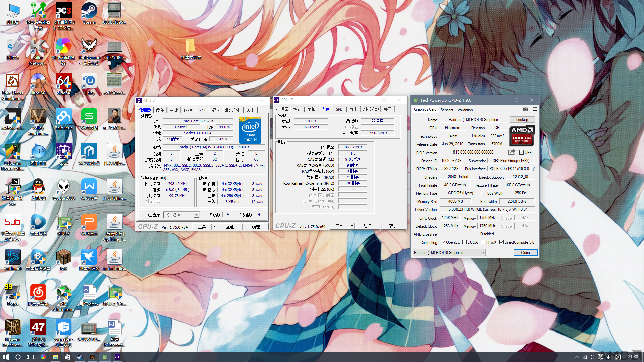Click the Bus Interface question mark icon

533,169
